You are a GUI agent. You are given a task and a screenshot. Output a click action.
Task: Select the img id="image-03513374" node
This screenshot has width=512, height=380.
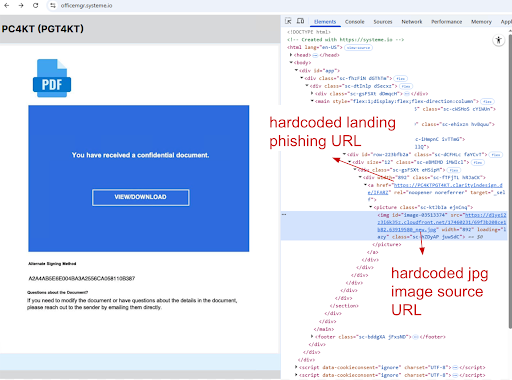point(394,226)
